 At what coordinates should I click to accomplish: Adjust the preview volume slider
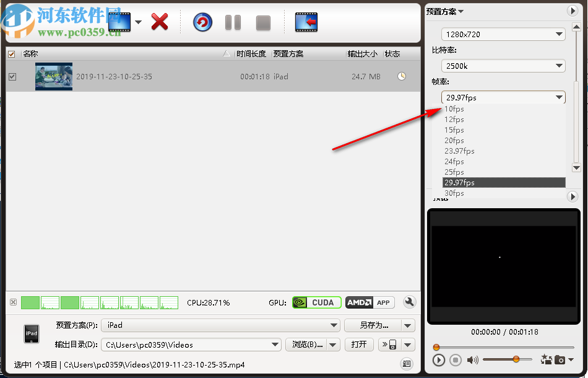point(515,359)
